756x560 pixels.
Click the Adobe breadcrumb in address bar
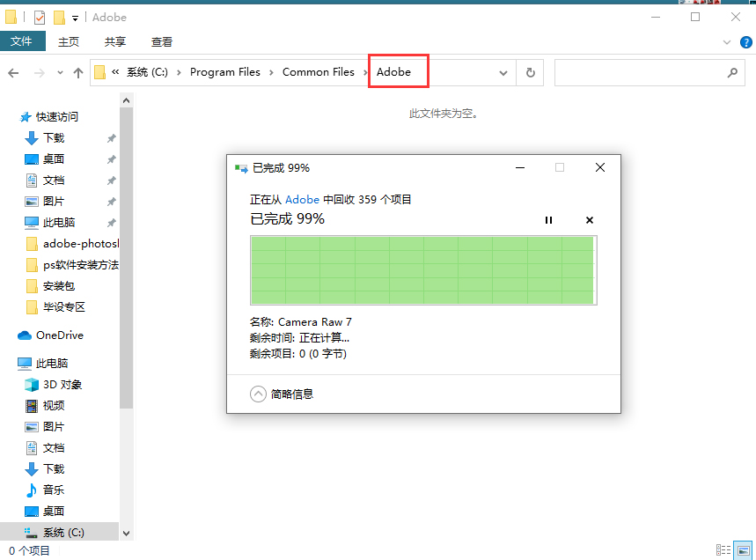click(x=394, y=72)
